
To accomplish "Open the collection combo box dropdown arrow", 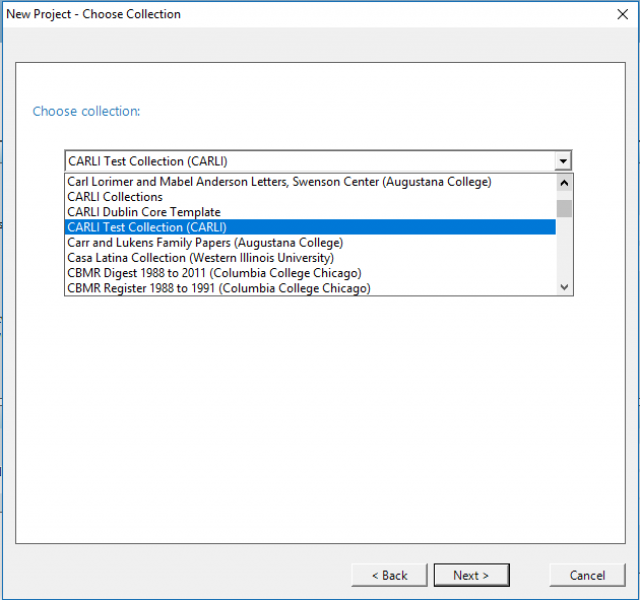I will pyautogui.click(x=563, y=161).
